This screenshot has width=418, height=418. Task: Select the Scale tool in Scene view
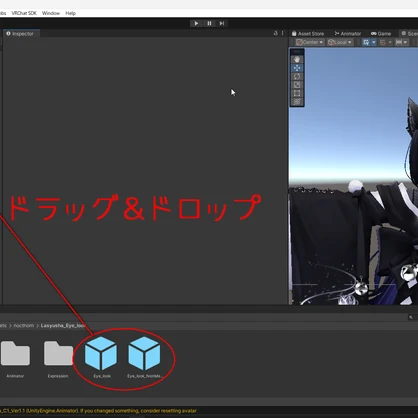pyautogui.click(x=297, y=85)
